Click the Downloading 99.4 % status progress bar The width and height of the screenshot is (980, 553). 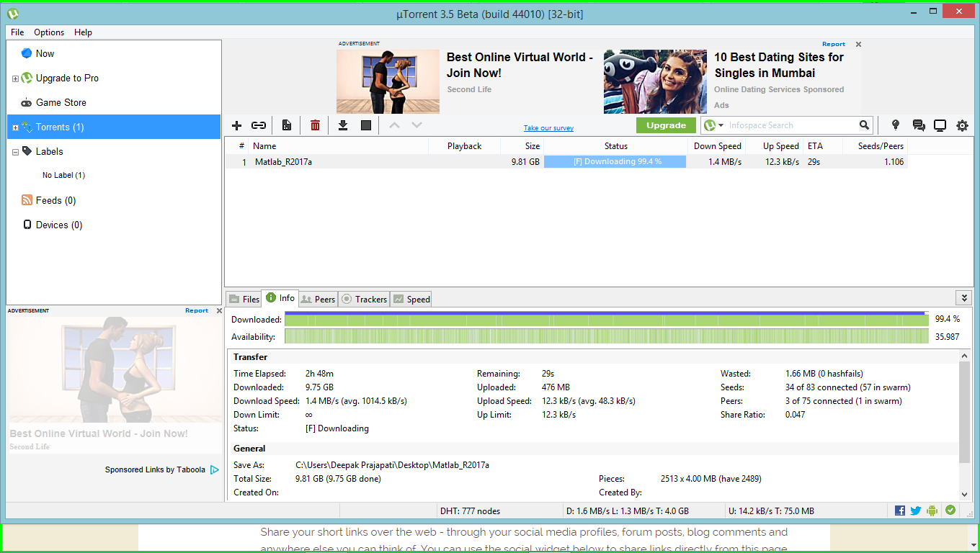615,162
